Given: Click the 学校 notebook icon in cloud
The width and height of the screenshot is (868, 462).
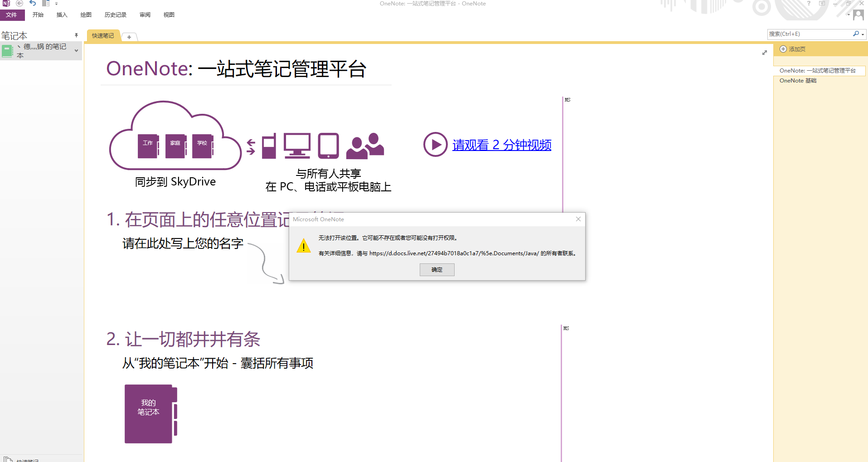Looking at the screenshot, I should pyautogui.click(x=203, y=146).
